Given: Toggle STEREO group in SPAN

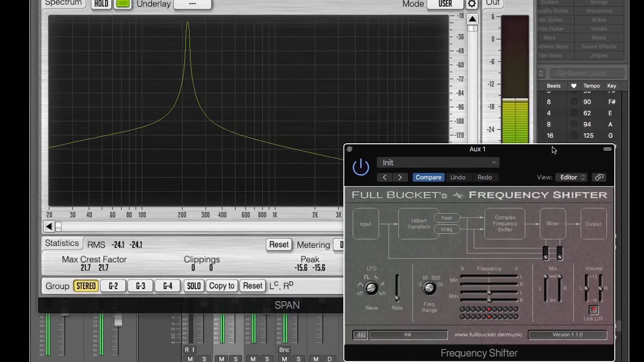Looking at the screenshot, I should pyautogui.click(x=86, y=286).
